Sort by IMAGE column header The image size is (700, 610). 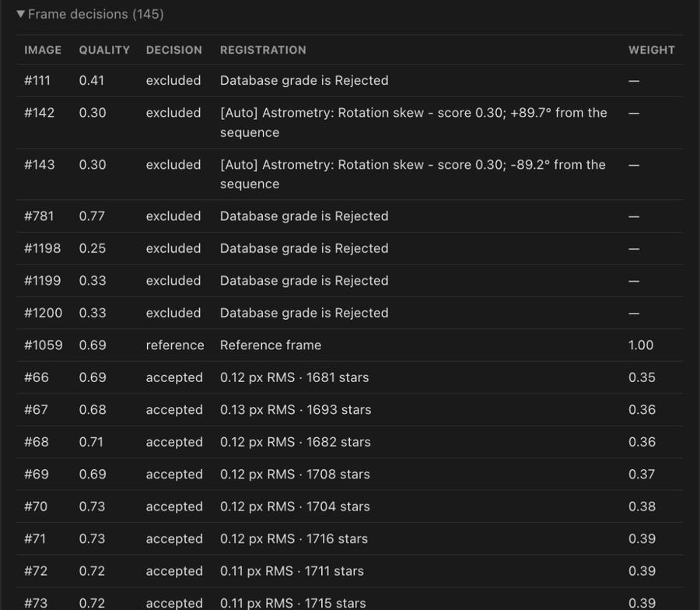point(43,50)
